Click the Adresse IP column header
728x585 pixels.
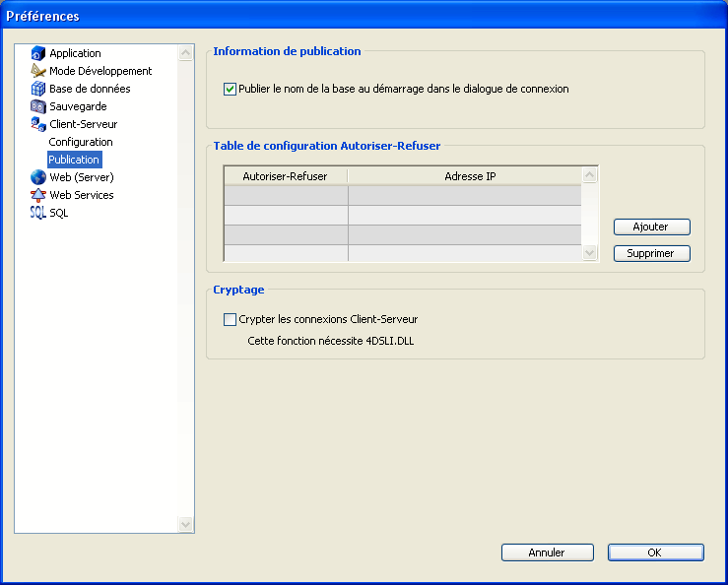point(463,175)
